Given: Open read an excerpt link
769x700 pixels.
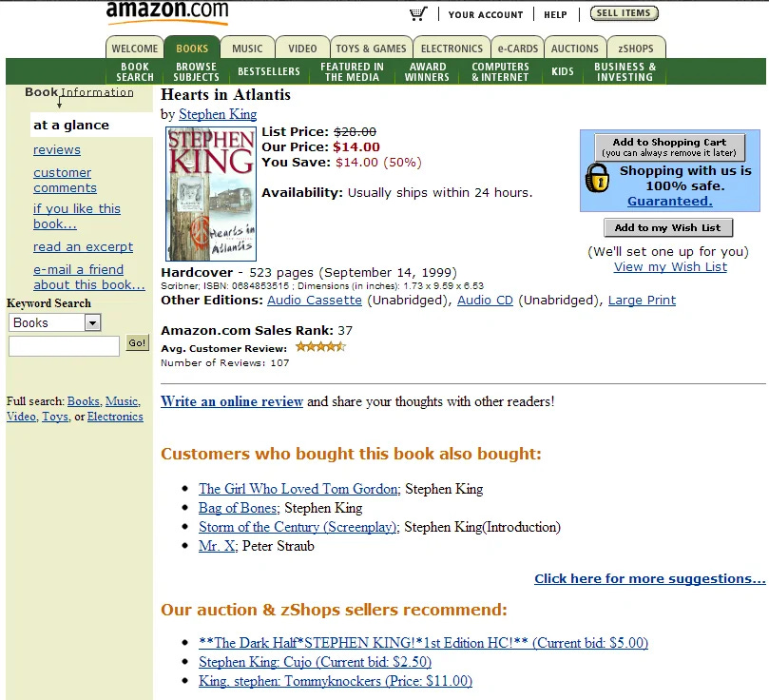Looking at the screenshot, I should tap(83, 246).
